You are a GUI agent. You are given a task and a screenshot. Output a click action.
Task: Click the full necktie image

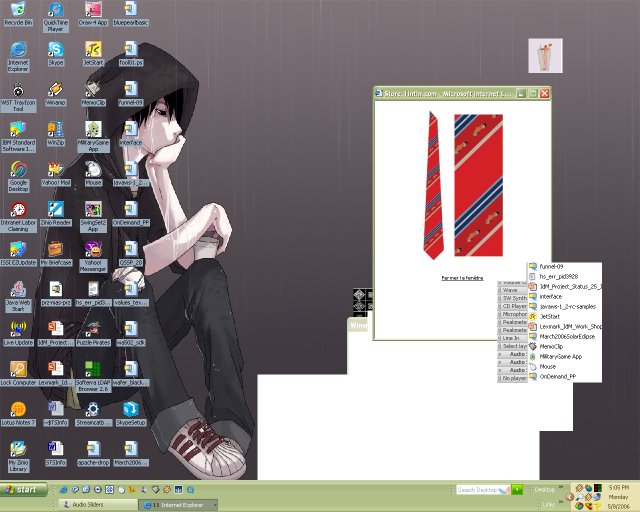pos(433,185)
